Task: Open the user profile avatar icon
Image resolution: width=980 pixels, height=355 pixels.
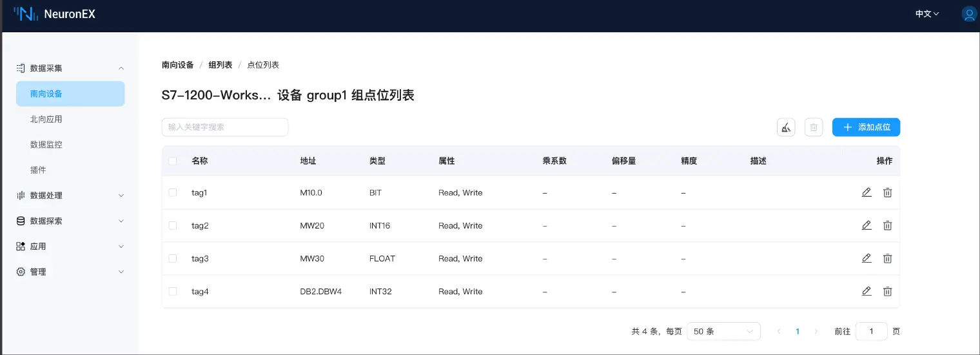Action: [x=968, y=14]
